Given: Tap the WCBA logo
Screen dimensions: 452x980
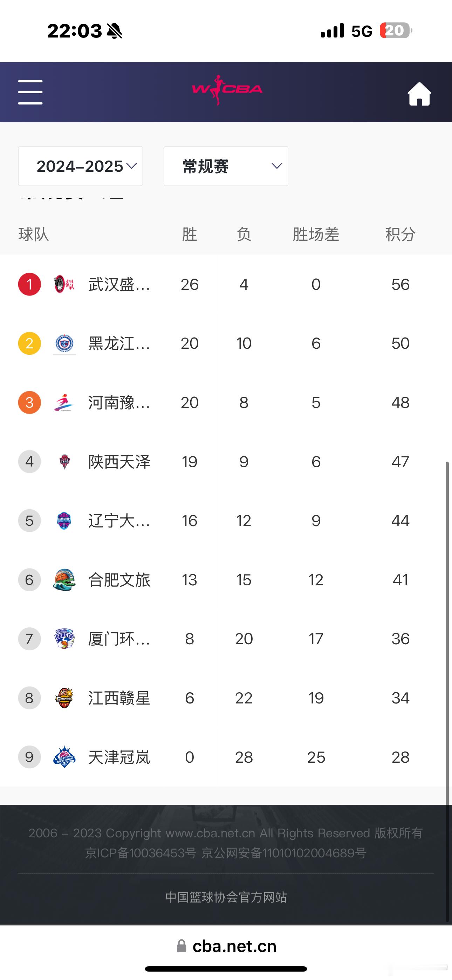Looking at the screenshot, I should tap(227, 90).
